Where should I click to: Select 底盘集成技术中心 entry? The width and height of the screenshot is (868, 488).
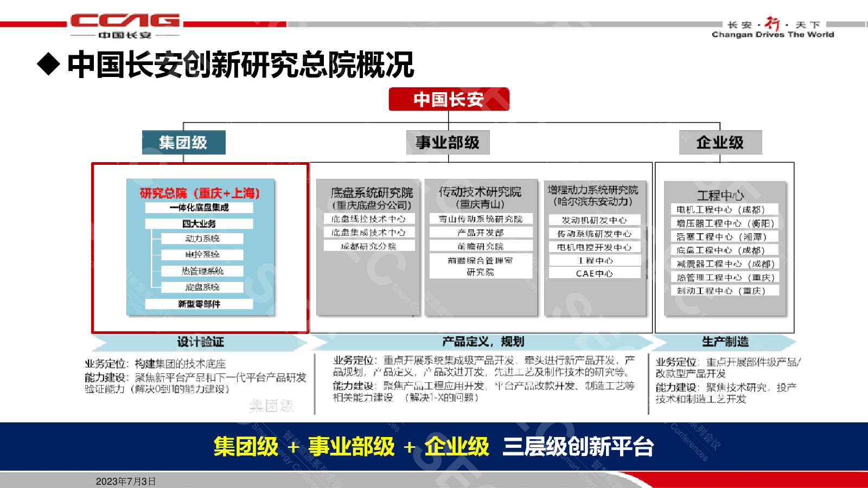[x=368, y=233]
